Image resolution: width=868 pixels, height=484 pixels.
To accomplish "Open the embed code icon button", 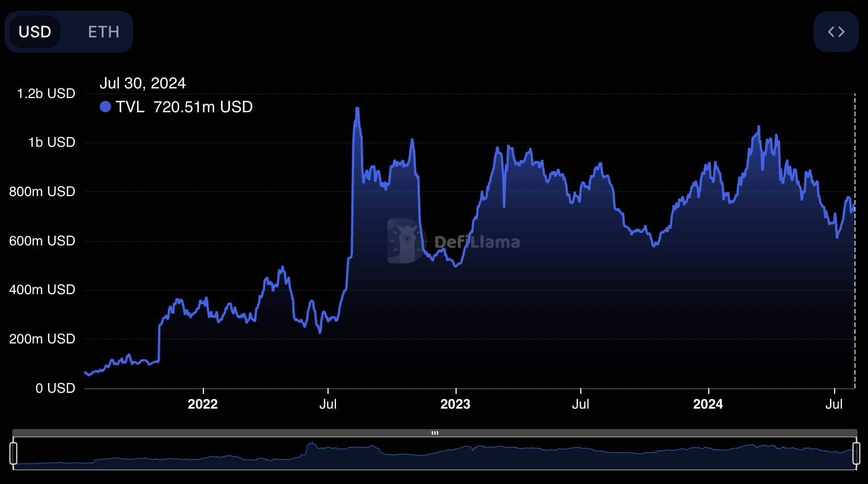I will pos(836,32).
